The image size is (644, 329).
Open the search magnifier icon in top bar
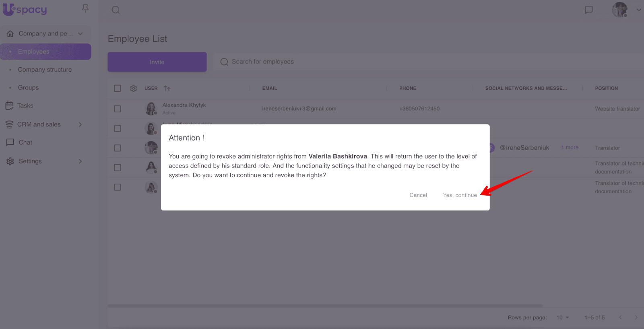pos(116,10)
